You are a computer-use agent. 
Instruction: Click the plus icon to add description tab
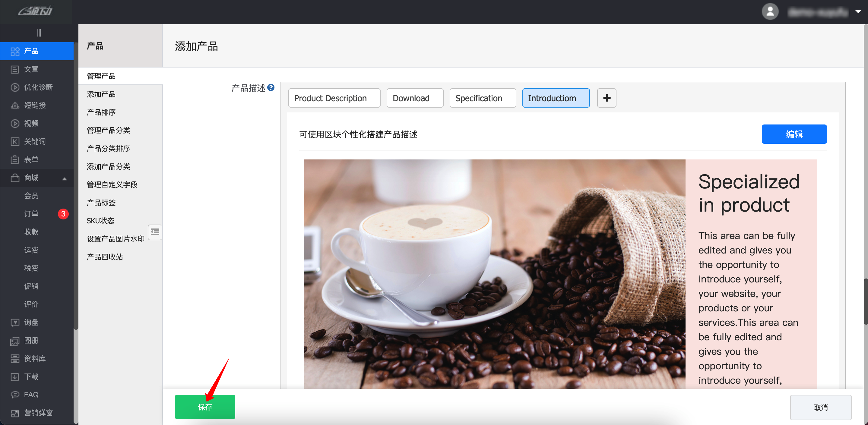pyautogui.click(x=606, y=98)
